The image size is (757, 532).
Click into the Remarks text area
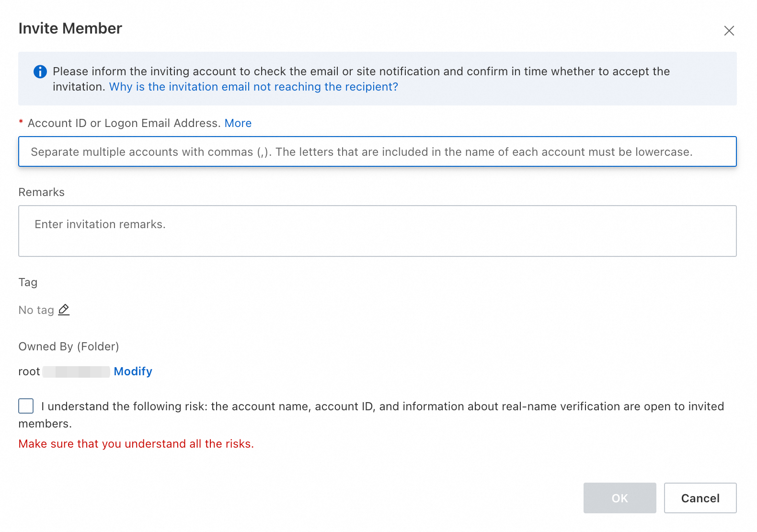(x=377, y=231)
